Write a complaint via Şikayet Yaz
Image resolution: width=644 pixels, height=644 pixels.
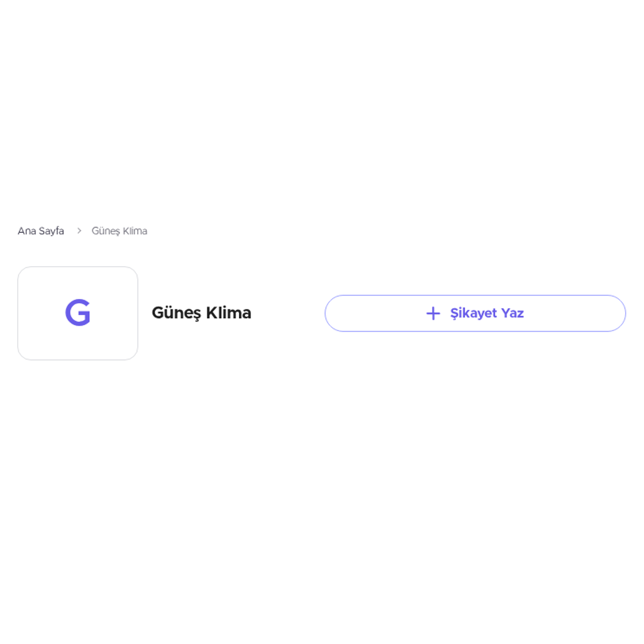point(475,313)
